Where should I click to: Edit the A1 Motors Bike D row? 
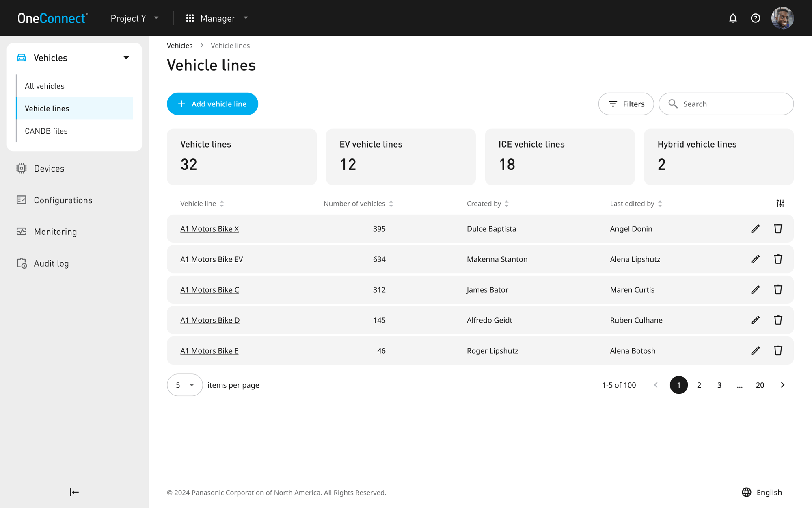coord(755,320)
